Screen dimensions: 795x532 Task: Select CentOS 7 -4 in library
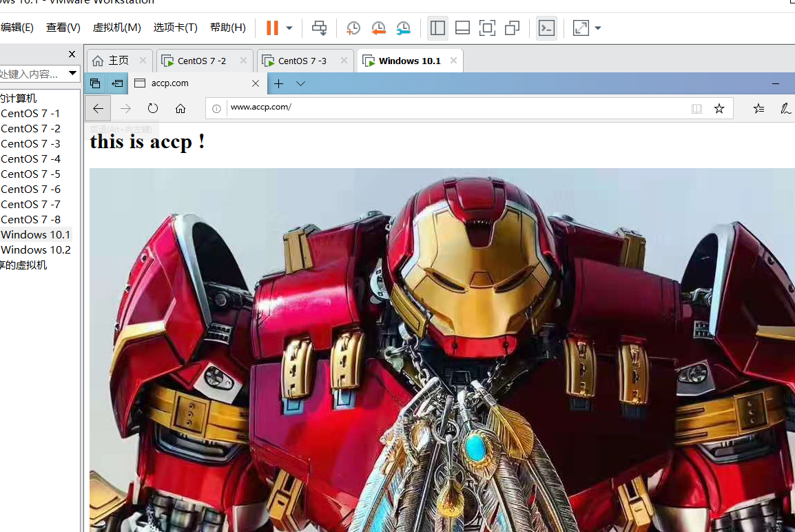(30, 159)
